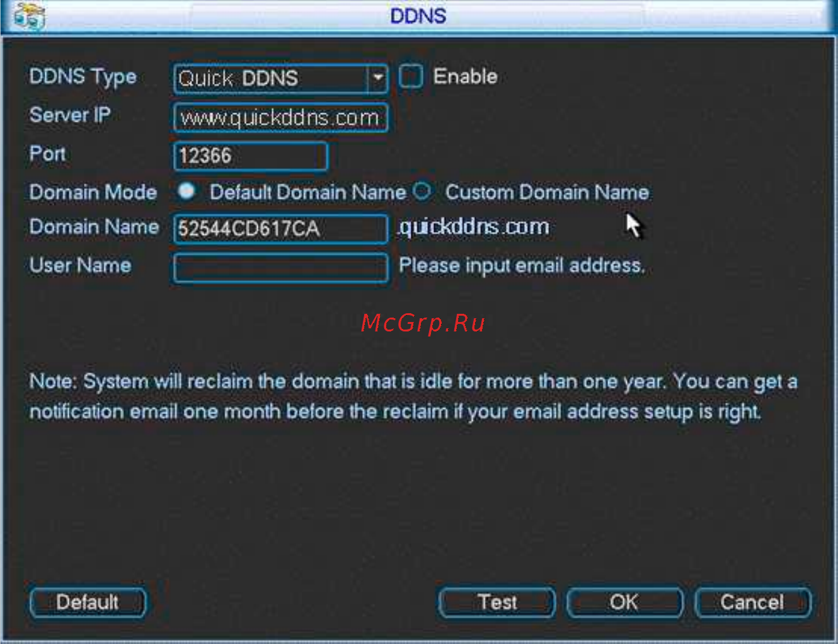Click the Port field showing 12366
This screenshot has width=838, height=644.
[x=251, y=156]
